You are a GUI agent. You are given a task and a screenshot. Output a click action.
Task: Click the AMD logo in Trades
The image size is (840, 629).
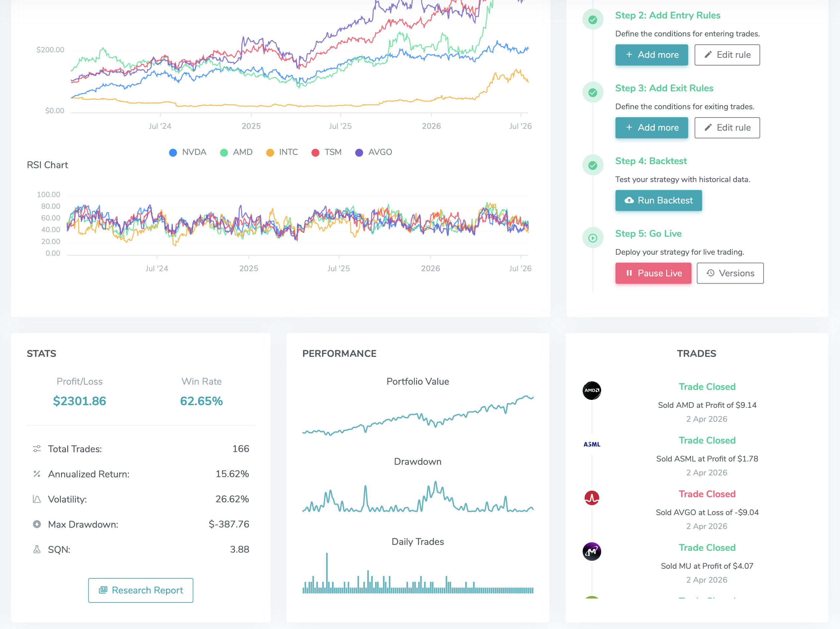point(592,391)
